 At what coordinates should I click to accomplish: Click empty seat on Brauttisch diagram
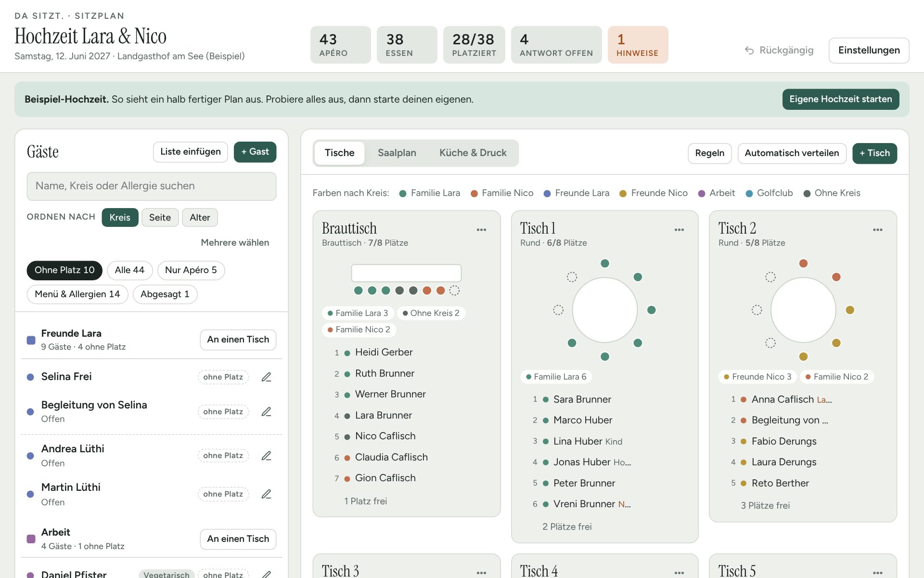click(454, 290)
